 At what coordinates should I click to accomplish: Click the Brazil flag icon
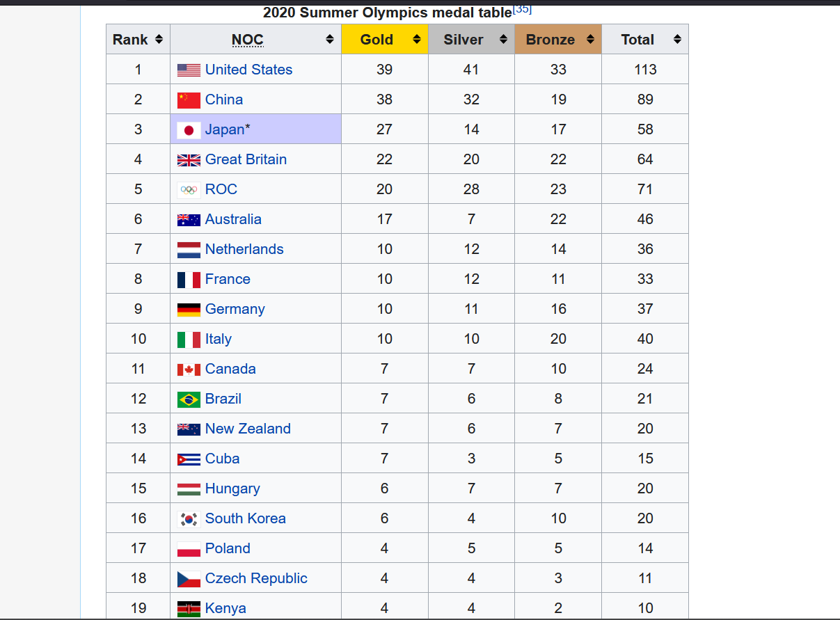189,399
